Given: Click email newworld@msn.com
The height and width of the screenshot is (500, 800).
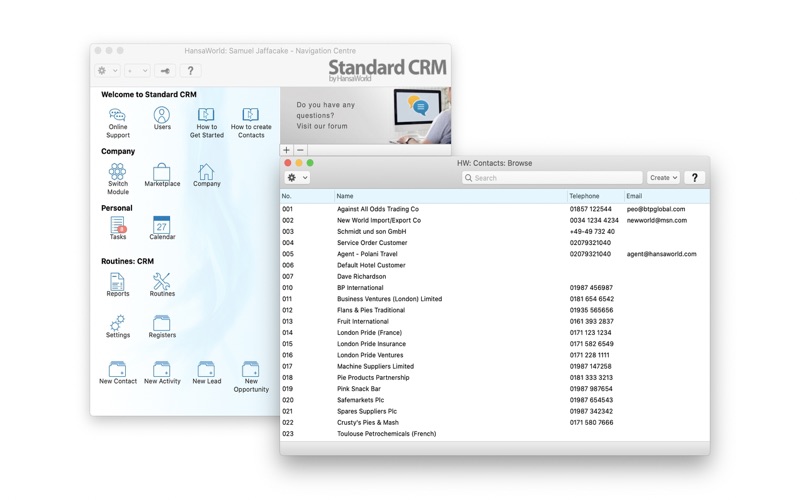Looking at the screenshot, I should tap(657, 220).
